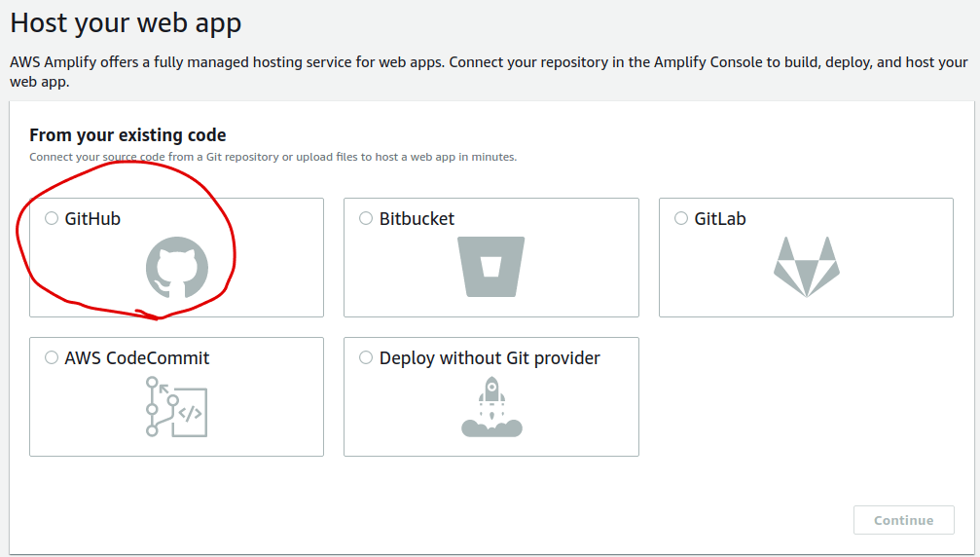980x557 pixels.
Task: Select the Deploy without Git provider radio
Action: point(366,358)
